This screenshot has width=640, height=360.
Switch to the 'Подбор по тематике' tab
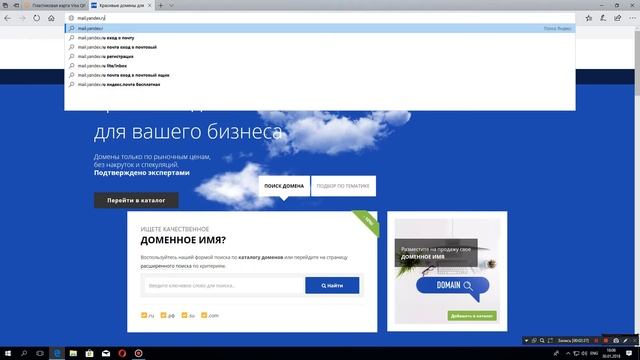coord(343,186)
